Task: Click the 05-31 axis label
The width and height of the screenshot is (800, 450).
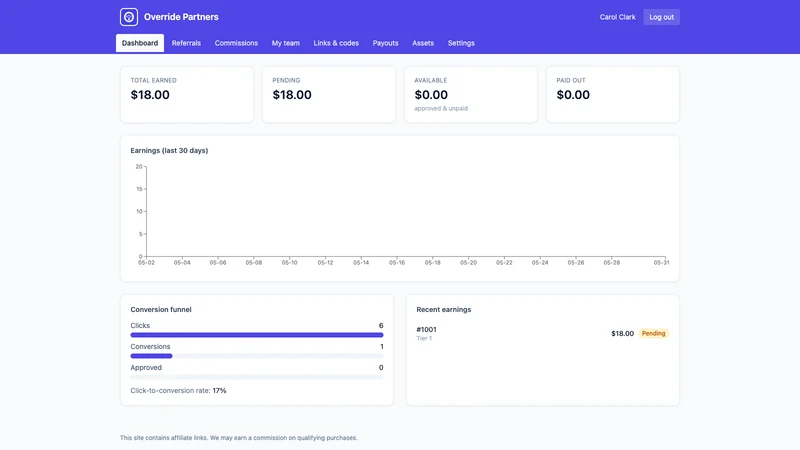Action: [661, 262]
